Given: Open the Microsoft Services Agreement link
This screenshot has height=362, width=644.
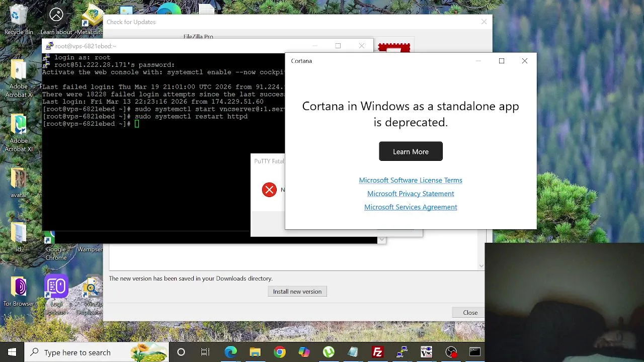Looking at the screenshot, I should coord(411,207).
